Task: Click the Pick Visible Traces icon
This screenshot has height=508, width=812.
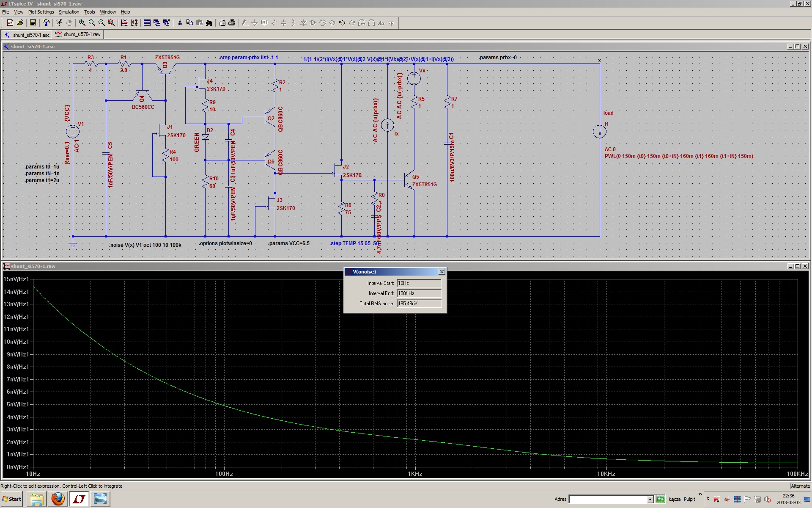Action: coord(124,23)
